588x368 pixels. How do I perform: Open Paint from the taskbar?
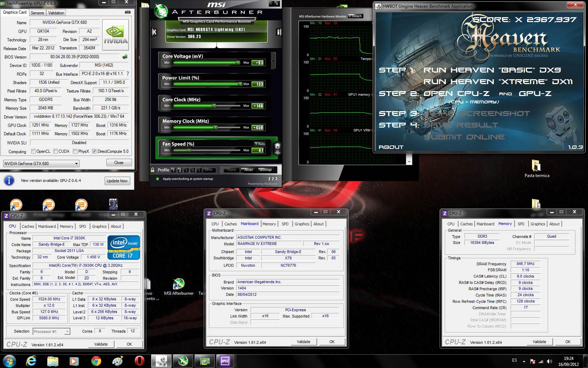tap(118, 361)
